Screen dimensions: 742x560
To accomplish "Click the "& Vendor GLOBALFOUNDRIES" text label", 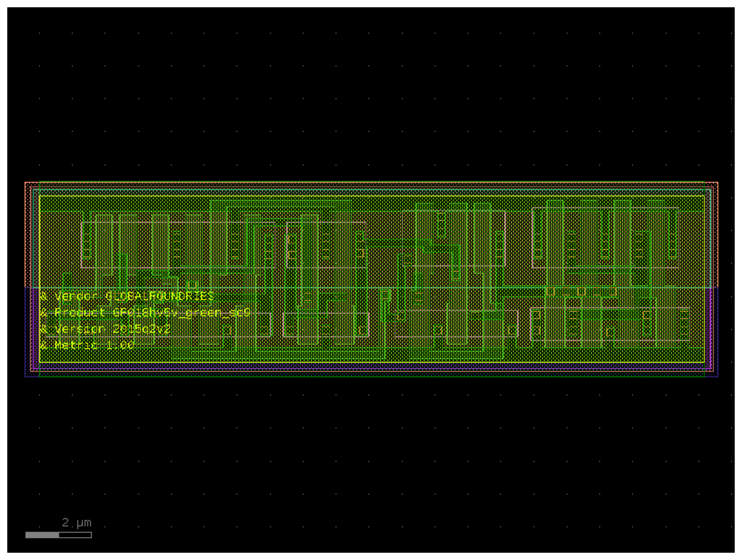I will pyautogui.click(x=127, y=296).
